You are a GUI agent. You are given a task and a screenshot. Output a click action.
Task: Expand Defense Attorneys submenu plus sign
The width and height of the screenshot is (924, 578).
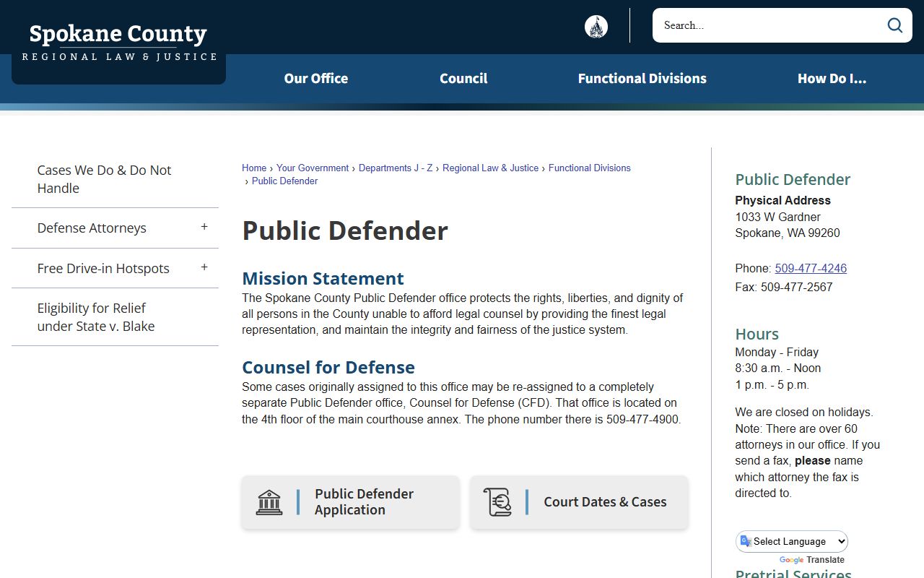tap(204, 227)
